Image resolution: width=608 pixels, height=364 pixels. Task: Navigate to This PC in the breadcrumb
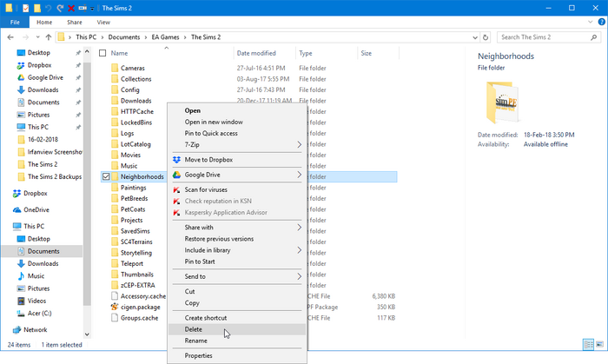tap(86, 37)
